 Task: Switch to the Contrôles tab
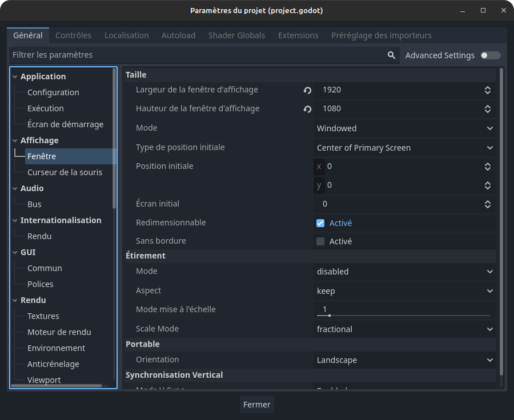pyautogui.click(x=73, y=35)
